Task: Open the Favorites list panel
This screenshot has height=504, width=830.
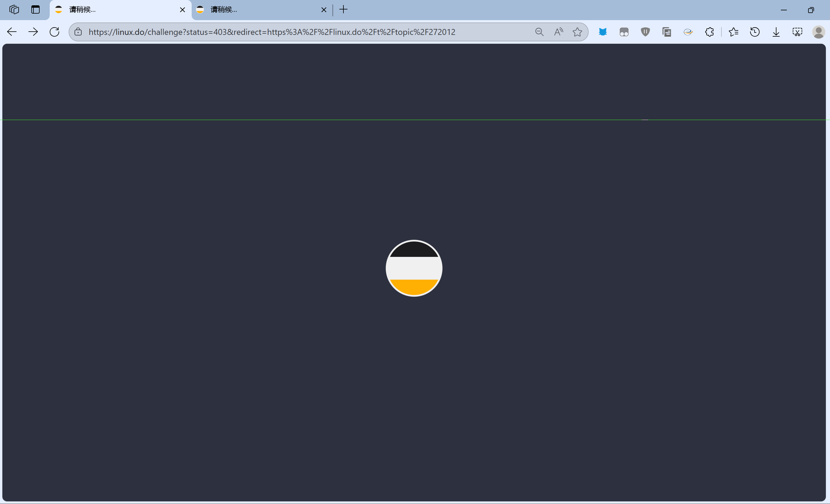Action: pyautogui.click(x=733, y=32)
